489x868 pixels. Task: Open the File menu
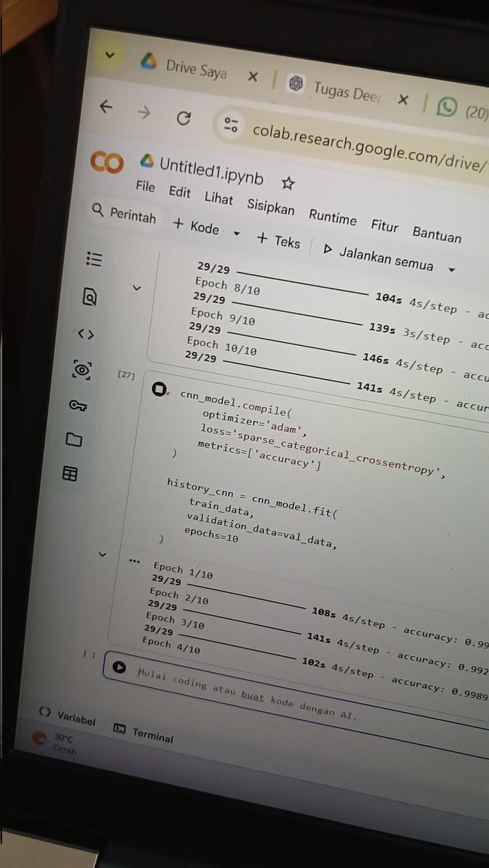145,187
